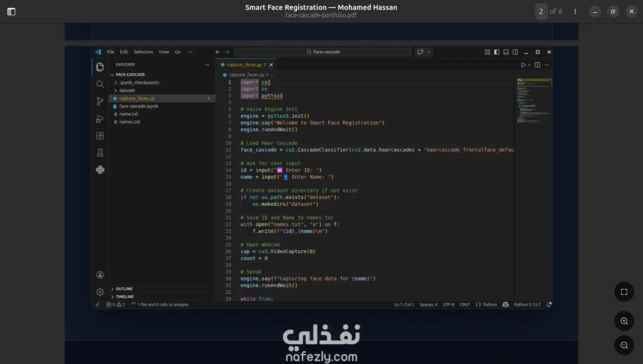The height and width of the screenshot is (364, 643).
Task: Toggle the bottom panel layout icon
Action: pos(506,52)
